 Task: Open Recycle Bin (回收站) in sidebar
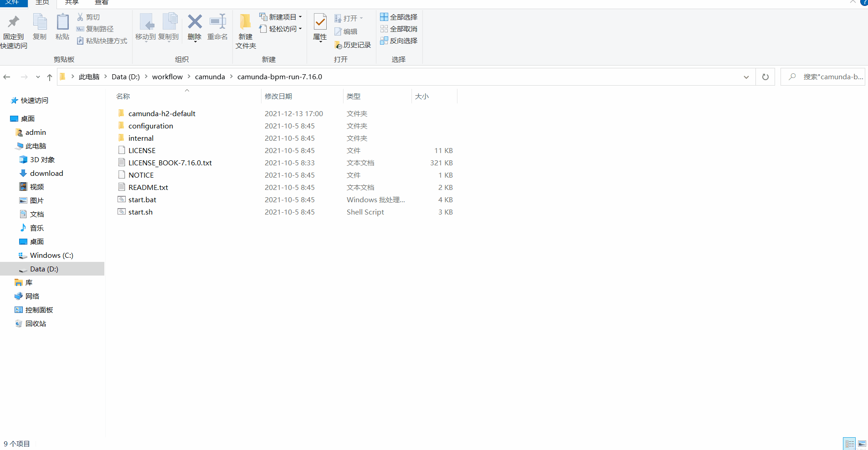coord(31,323)
